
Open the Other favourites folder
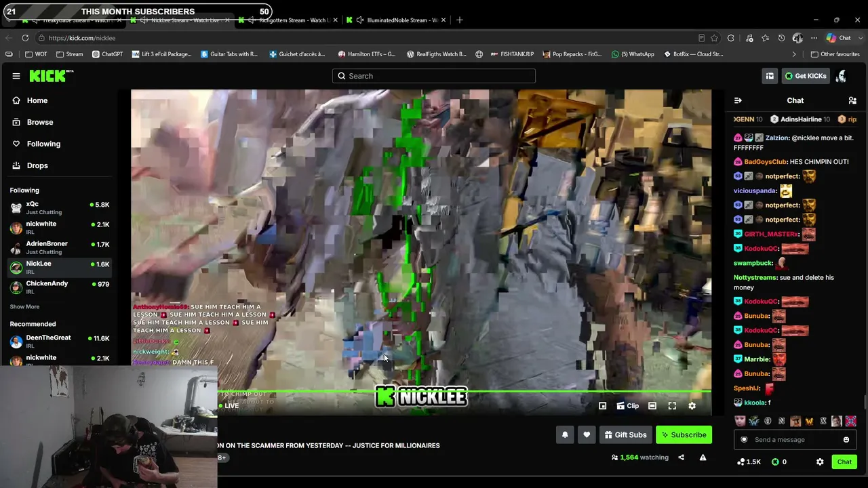pos(835,54)
